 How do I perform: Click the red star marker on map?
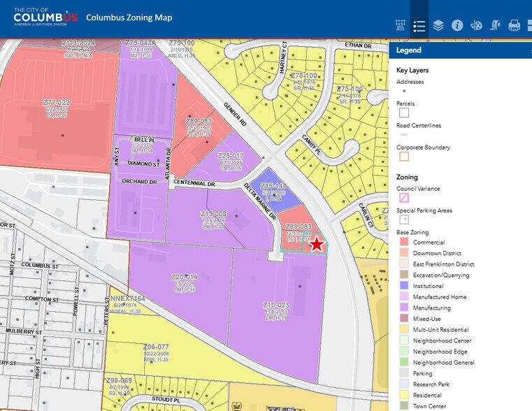click(x=317, y=244)
